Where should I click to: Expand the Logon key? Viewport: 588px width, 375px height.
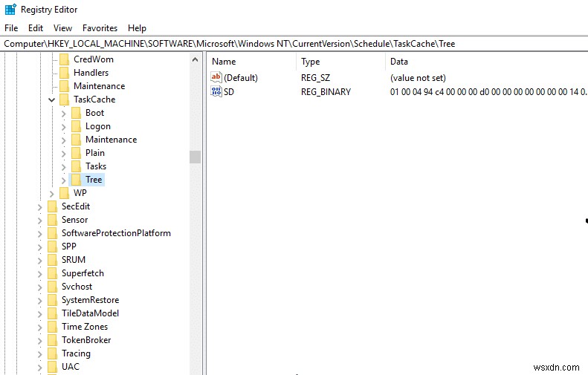pos(63,127)
